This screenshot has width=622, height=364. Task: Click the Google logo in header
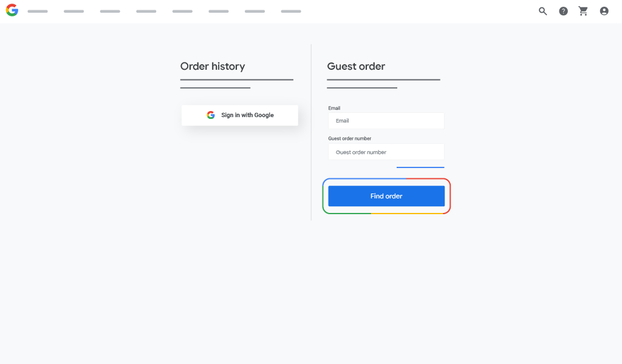click(x=12, y=10)
